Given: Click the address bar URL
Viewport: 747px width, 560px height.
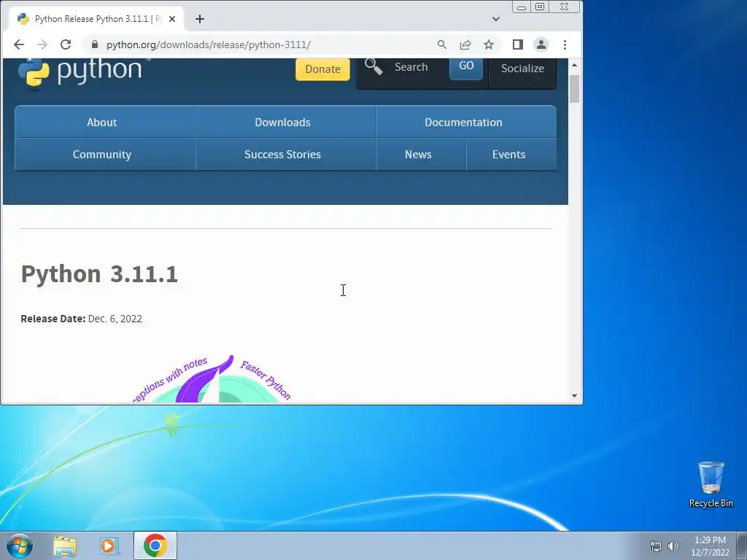Looking at the screenshot, I should point(208,44).
